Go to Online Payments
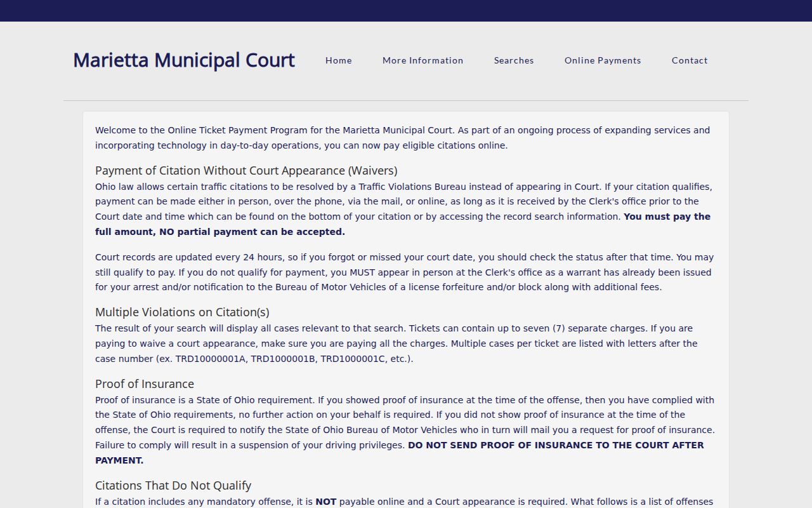The image size is (812, 508). pos(603,60)
